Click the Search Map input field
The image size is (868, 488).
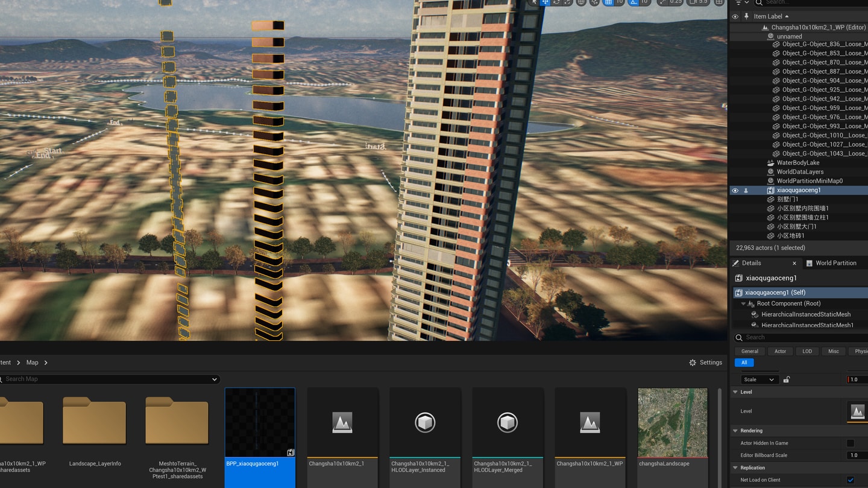[108, 379]
